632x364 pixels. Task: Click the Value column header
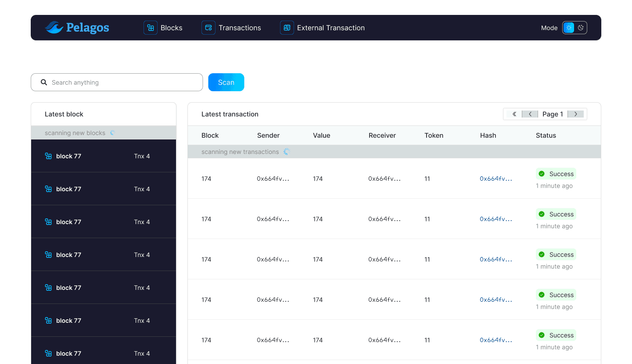pyautogui.click(x=321, y=136)
